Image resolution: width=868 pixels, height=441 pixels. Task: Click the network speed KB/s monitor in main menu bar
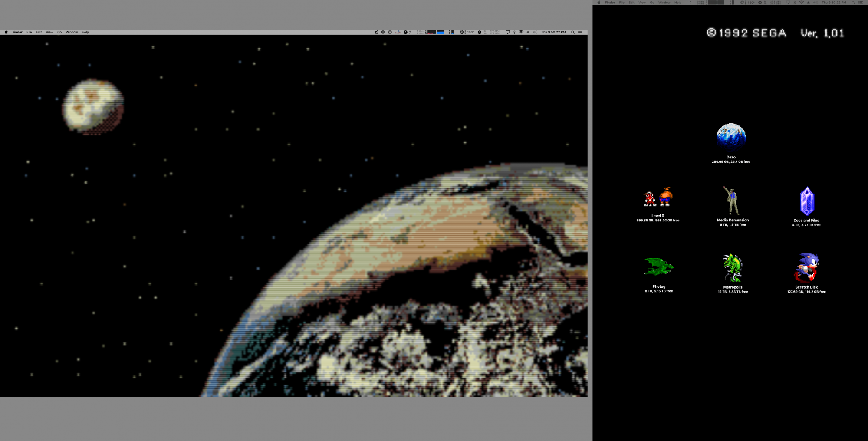(x=420, y=32)
